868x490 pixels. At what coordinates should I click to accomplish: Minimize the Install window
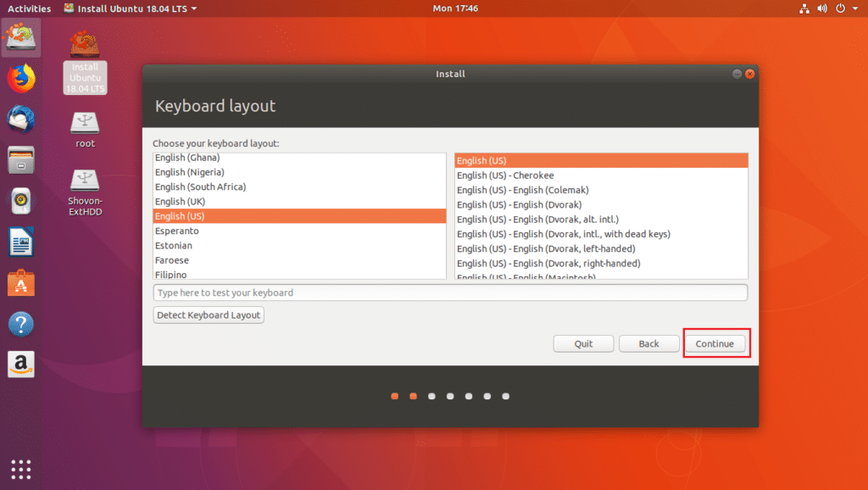[x=737, y=74]
